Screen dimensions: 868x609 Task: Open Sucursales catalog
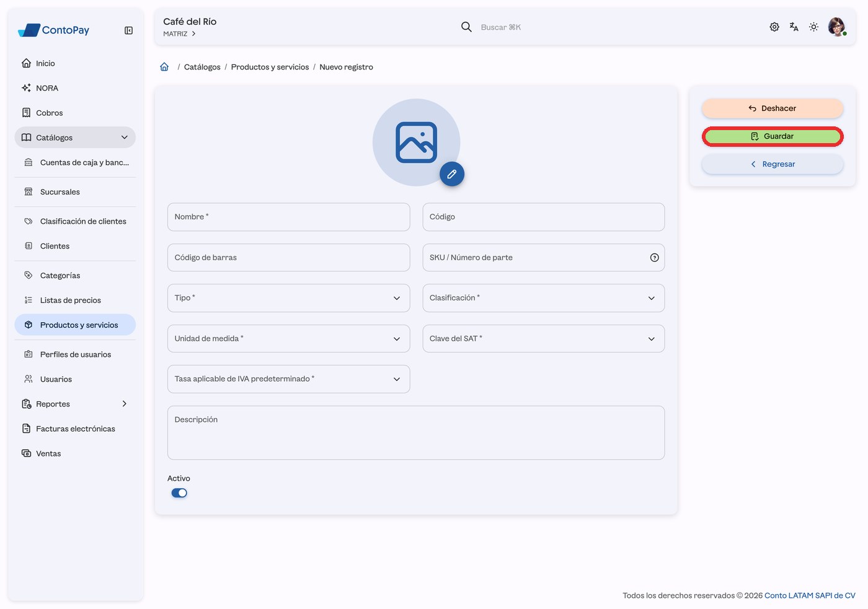pos(75,192)
